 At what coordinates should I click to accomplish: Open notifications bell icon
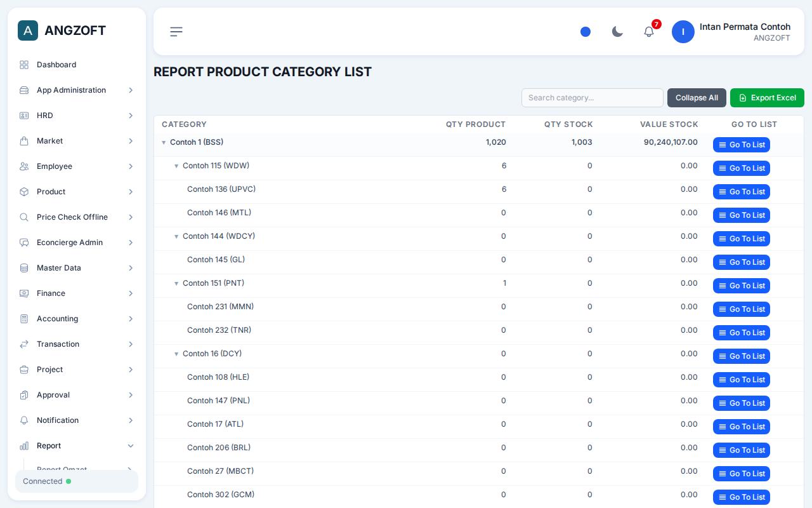649,32
